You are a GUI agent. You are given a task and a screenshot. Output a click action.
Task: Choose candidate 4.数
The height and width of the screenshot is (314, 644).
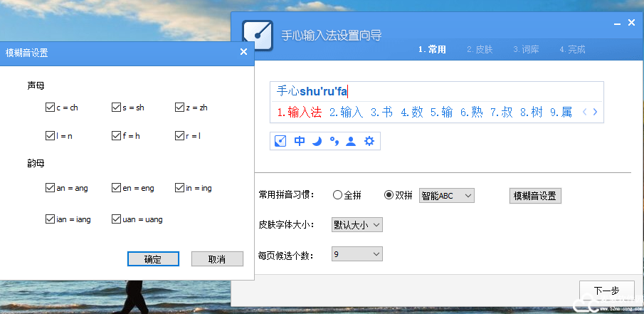click(412, 112)
